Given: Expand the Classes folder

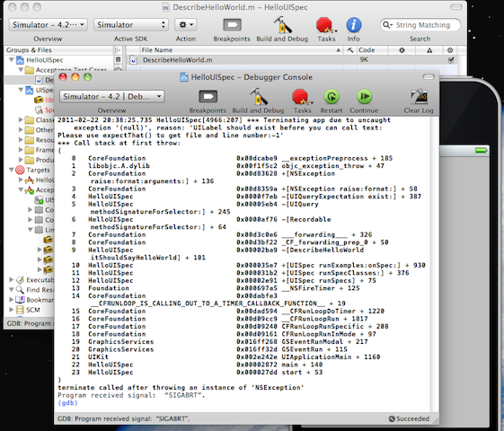Looking at the screenshot, I should pyautogui.click(x=21, y=119).
